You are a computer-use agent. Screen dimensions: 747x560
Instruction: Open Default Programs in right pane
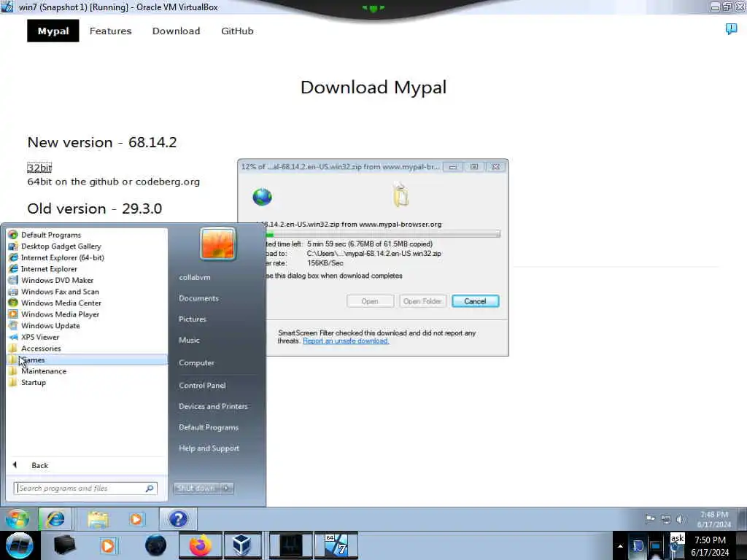coord(209,427)
